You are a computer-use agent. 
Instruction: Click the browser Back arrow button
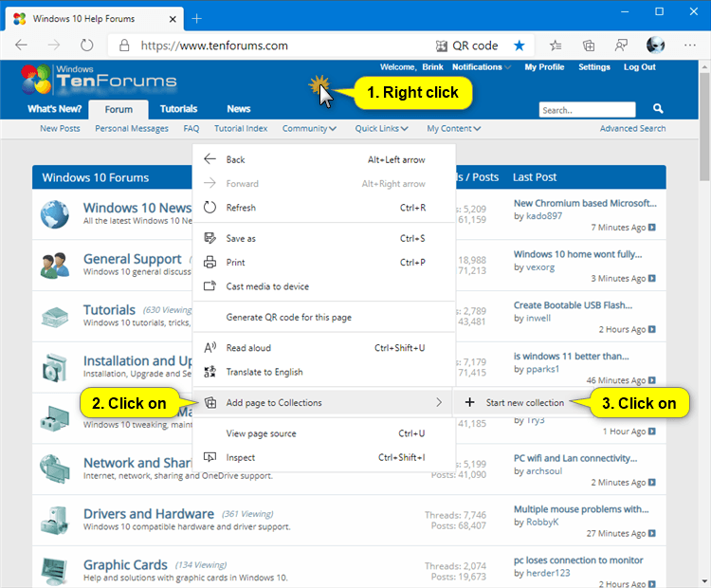21,45
